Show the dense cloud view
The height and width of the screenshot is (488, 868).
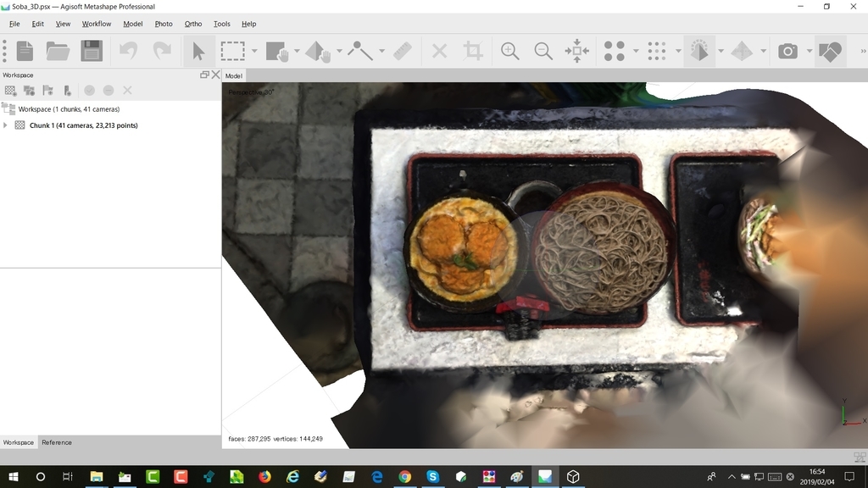[657, 51]
